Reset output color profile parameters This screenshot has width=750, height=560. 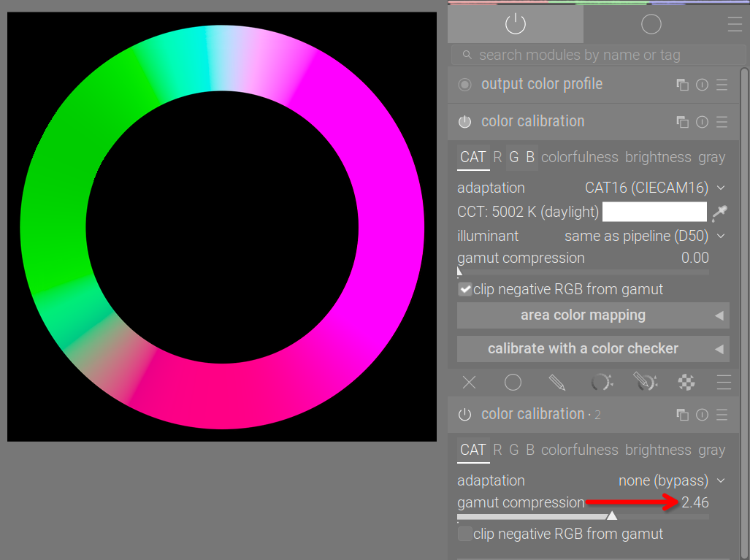coord(703,85)
